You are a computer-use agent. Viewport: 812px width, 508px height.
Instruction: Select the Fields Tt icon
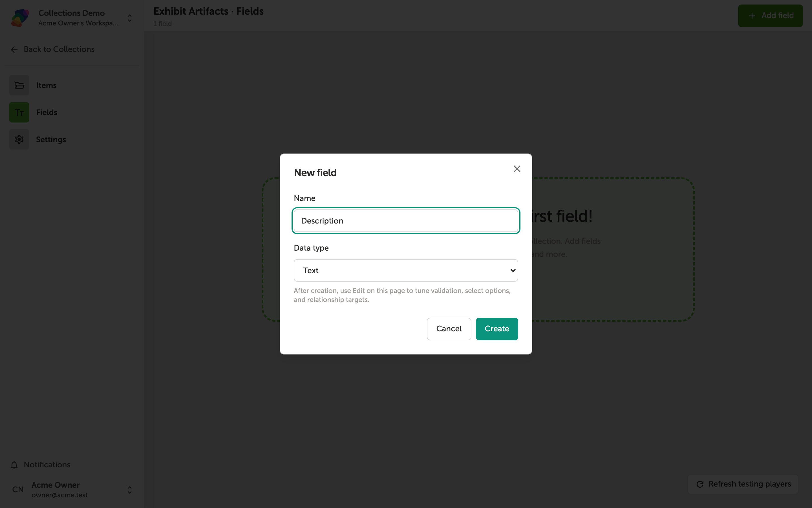pos(19,112)
